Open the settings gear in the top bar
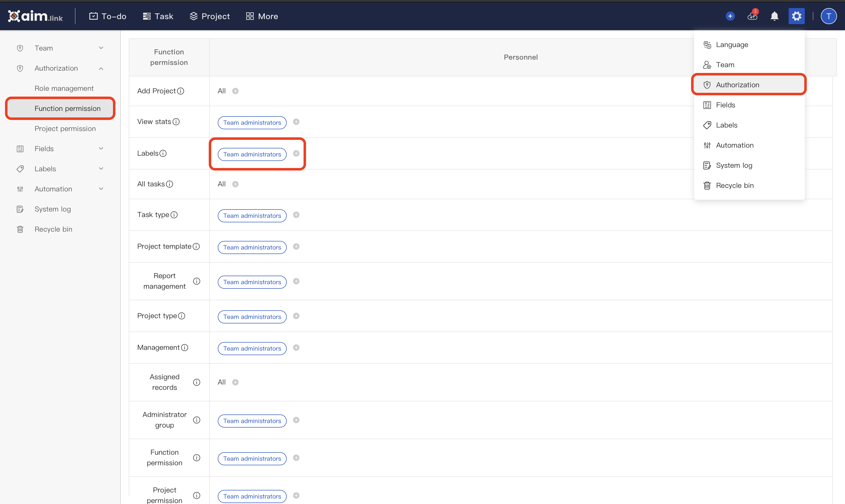 pyautogui.click(x=796, y=16)
